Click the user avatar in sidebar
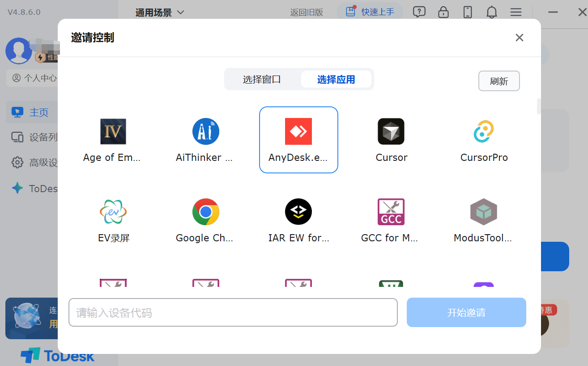Viewport: 588px width, 366px height. point(18,50)
